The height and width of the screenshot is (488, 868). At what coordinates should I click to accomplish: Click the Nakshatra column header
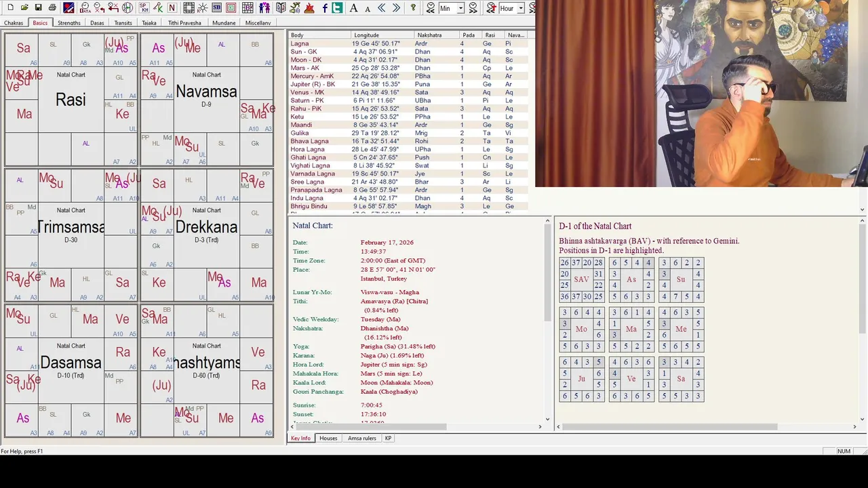coord(437,35)
